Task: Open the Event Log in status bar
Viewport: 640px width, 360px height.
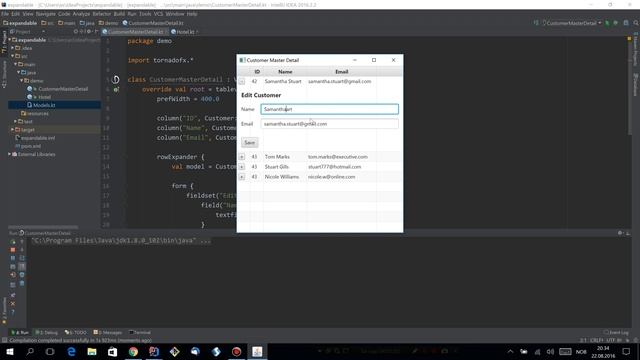Action: click(x=616, y=333)
